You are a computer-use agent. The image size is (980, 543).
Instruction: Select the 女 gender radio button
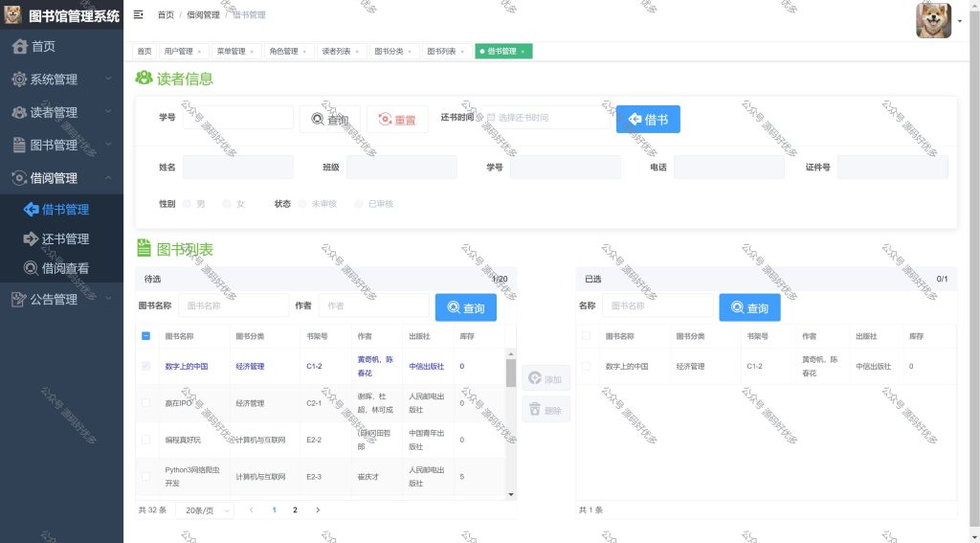tap(227, 204)
